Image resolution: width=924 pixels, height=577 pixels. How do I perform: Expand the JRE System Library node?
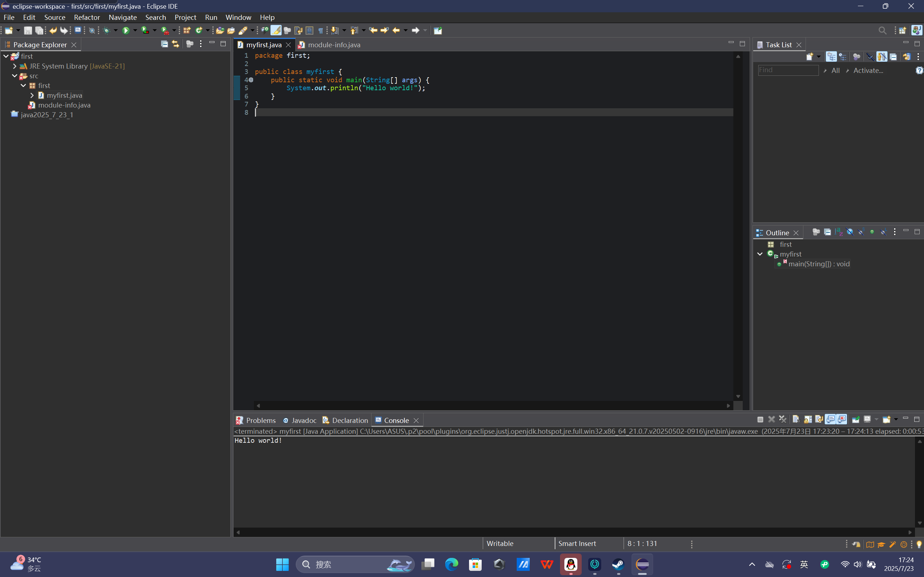pyautogui.click(x=14, y=66)
